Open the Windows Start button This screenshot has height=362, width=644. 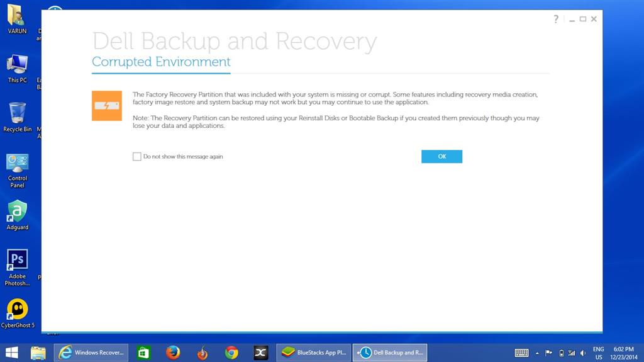pyautogui.click(x=12, y=353)
